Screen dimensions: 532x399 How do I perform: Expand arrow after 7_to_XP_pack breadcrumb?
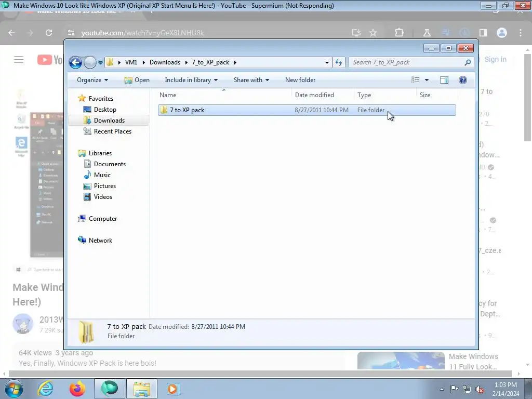[235, 62]
